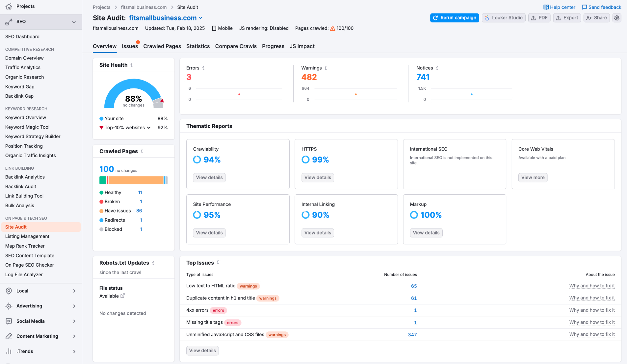The width and height of the screenshot is (627, 364).
Task: Click the green Healthy bar segment
Action: (x=103, y=180)
